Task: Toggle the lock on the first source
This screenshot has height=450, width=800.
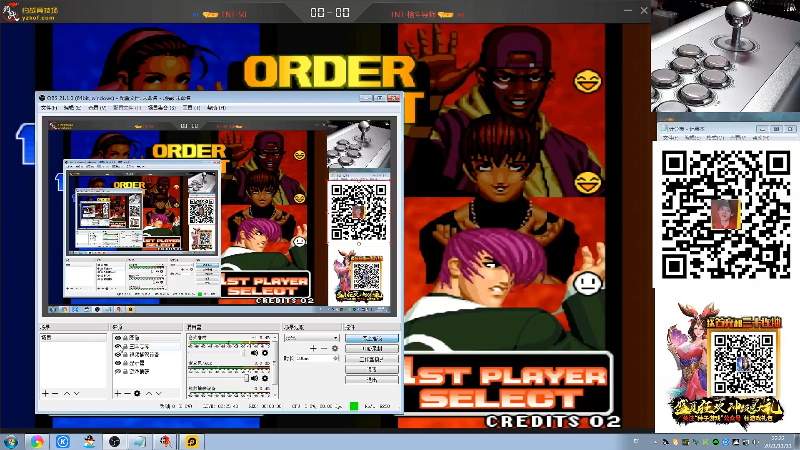Action: [125, 338]
